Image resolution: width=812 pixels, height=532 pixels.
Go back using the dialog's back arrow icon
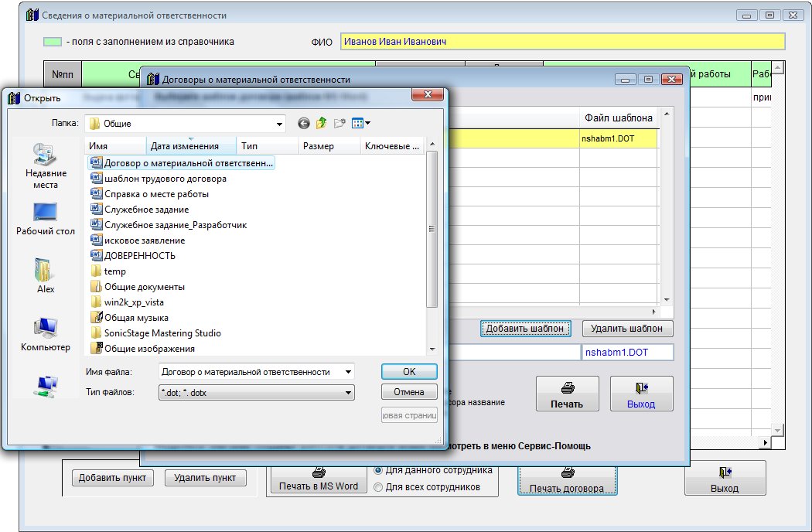303,124
